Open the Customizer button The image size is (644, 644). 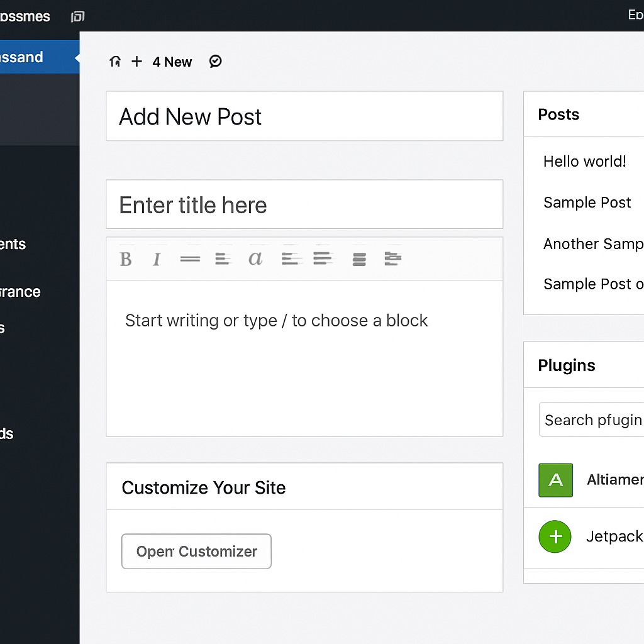[196, 551]
